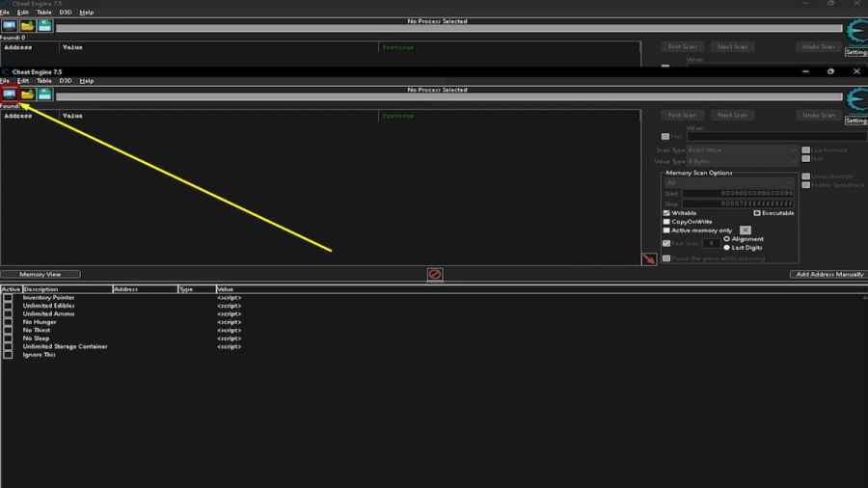Open the Scan Type dropdown
This screenshot has height=488, width=868.
[741, 150]
